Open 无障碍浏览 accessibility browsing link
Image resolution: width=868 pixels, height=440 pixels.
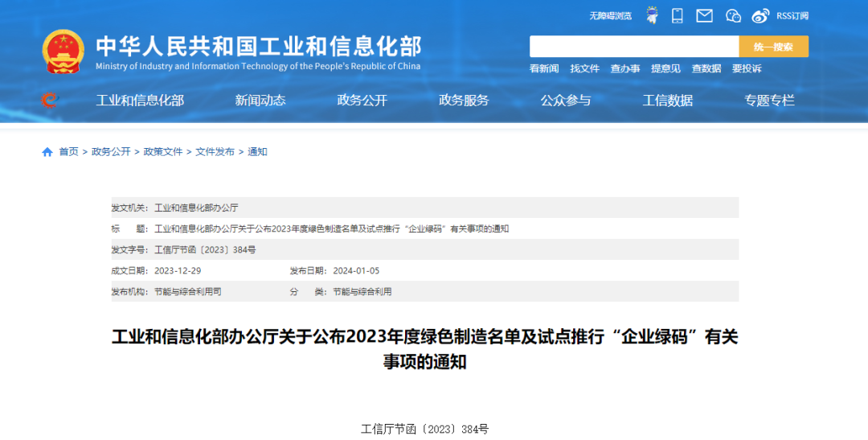(610, 16)
